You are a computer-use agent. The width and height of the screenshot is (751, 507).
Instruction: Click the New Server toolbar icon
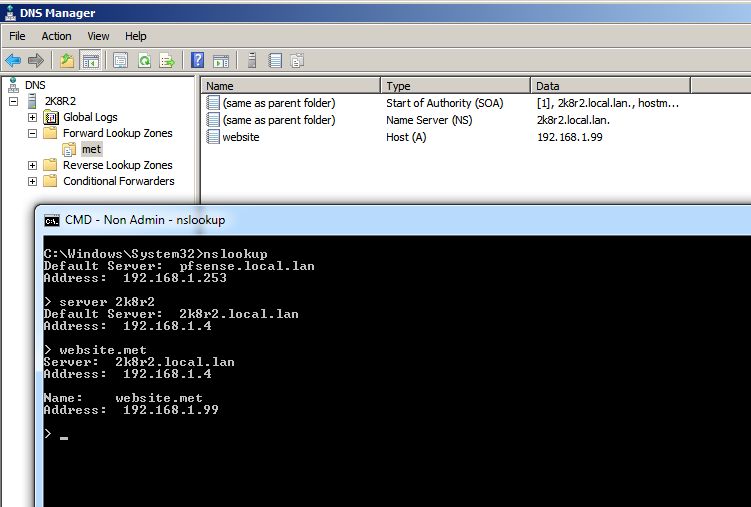252,61
